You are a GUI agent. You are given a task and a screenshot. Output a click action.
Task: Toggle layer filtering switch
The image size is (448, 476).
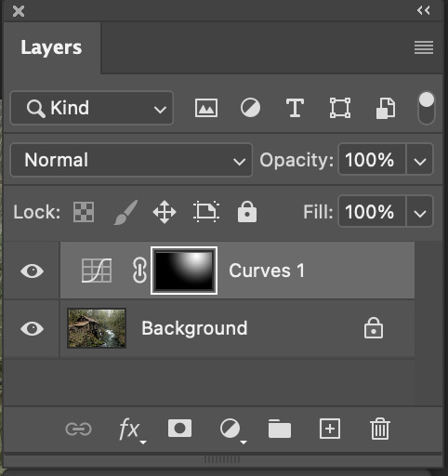point(427,108)
